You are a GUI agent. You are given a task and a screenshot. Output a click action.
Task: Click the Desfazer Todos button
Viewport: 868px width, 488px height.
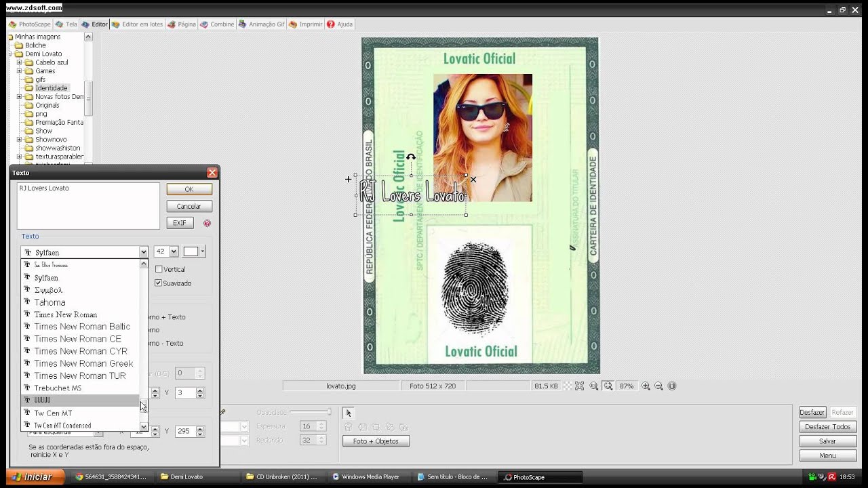click(x=827, y=427)
